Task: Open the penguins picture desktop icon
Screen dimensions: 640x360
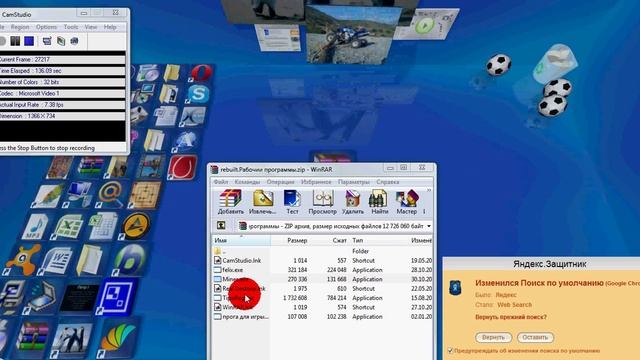Action: point(73,340)
